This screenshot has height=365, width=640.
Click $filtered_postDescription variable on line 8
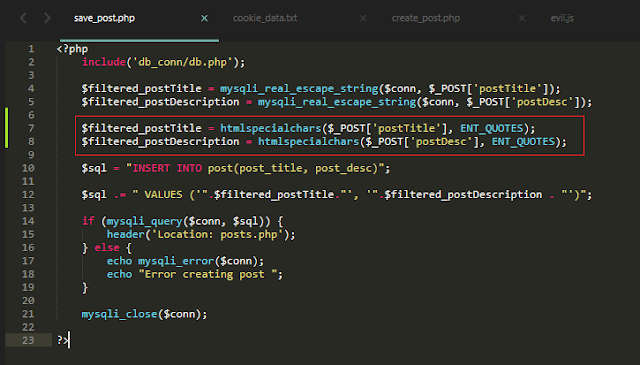[160, 142]
